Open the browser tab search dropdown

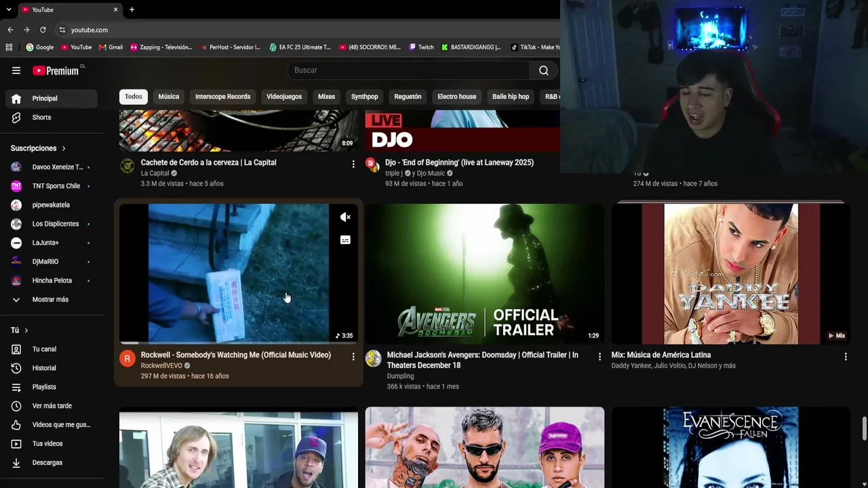(x=9, y=9)
